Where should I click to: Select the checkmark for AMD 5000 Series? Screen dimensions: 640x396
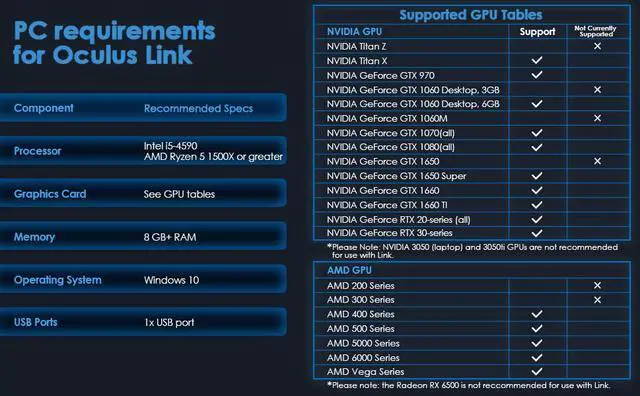click(x=537, y=343)
